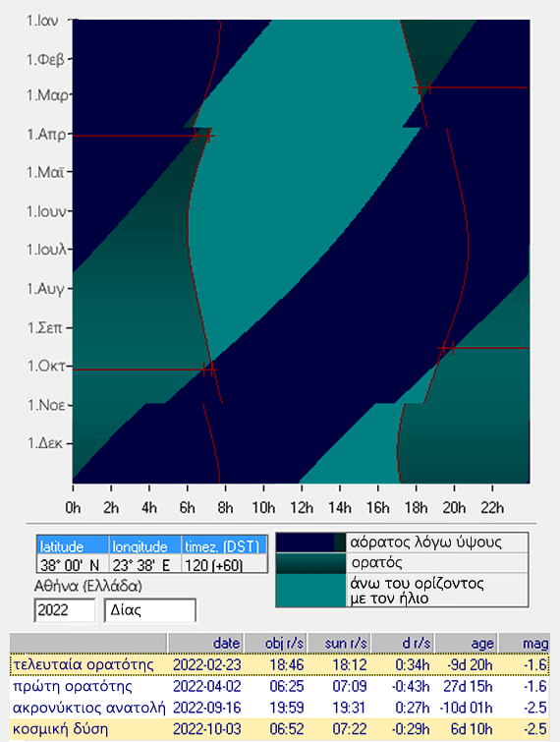
Task: Click the d r/s column header
Action: (x=402, y=643)
